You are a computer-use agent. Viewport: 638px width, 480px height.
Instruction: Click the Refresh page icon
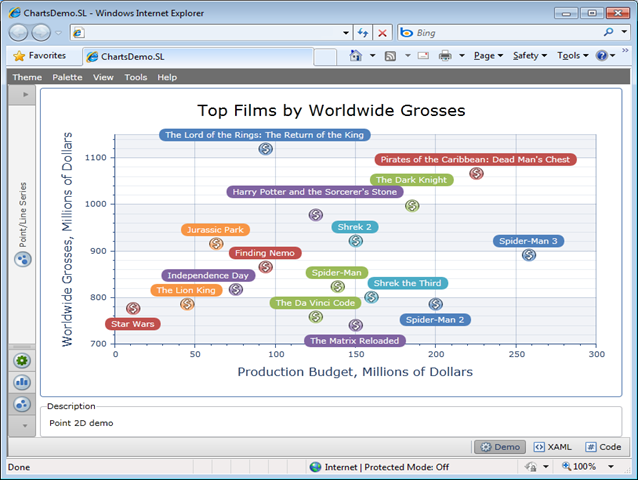click(363, 33)
